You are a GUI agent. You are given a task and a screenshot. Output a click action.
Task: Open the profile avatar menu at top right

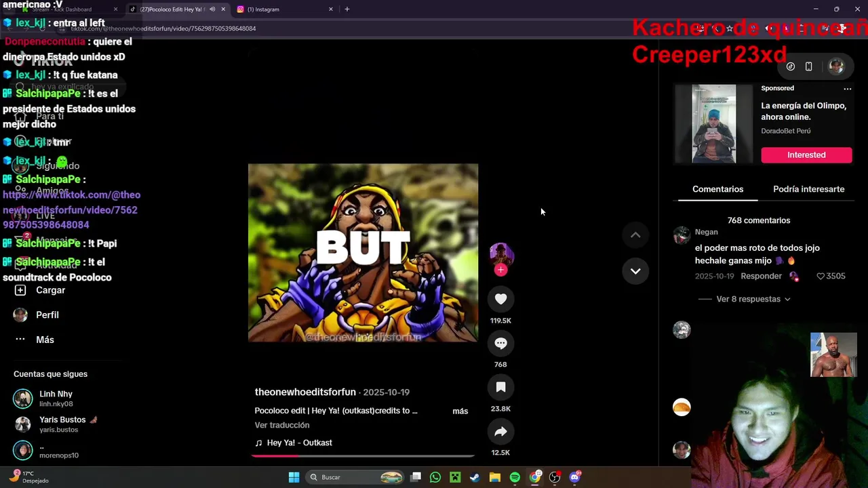[x=836, y=66]
